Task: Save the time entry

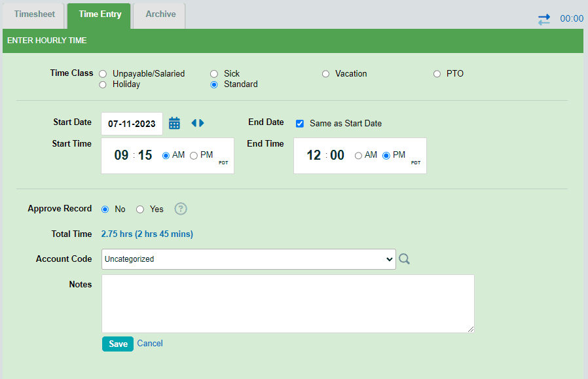Action: coord(118,344)
